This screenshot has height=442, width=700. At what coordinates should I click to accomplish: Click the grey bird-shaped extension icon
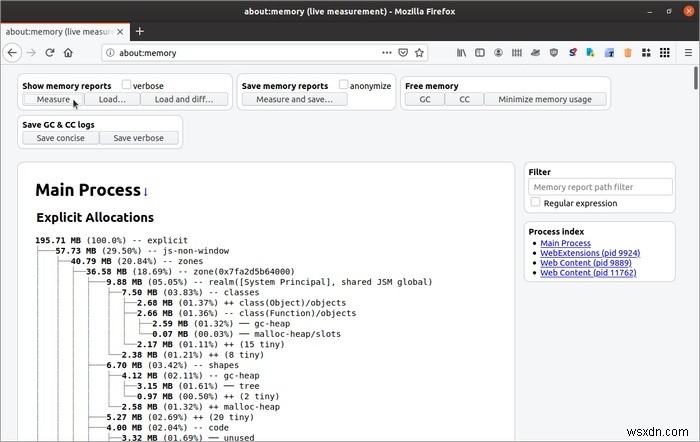535,53
